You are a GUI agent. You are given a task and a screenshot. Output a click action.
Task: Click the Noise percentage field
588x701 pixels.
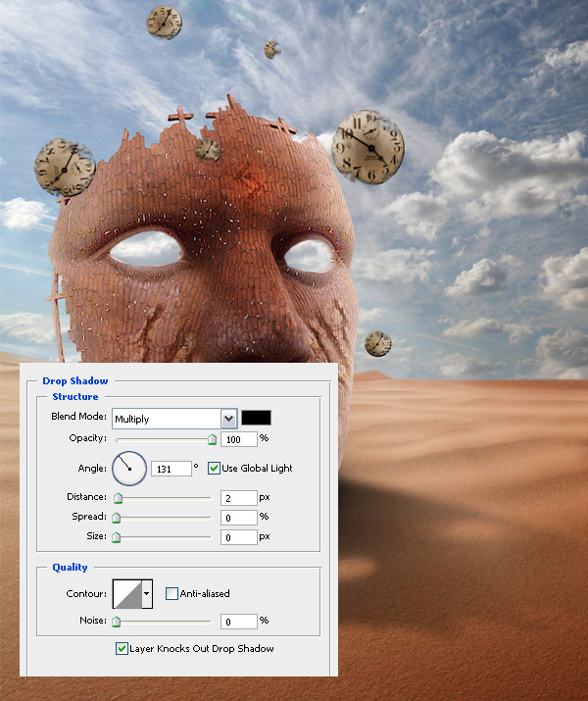(x=239, y=622)
